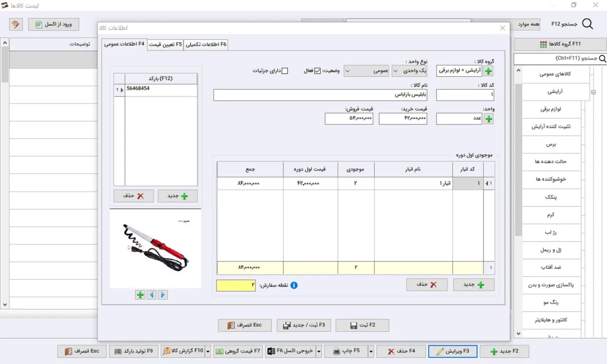
Task: Toggle the دارای جزئیات checkbox
Action: click(x=285, y=71)
